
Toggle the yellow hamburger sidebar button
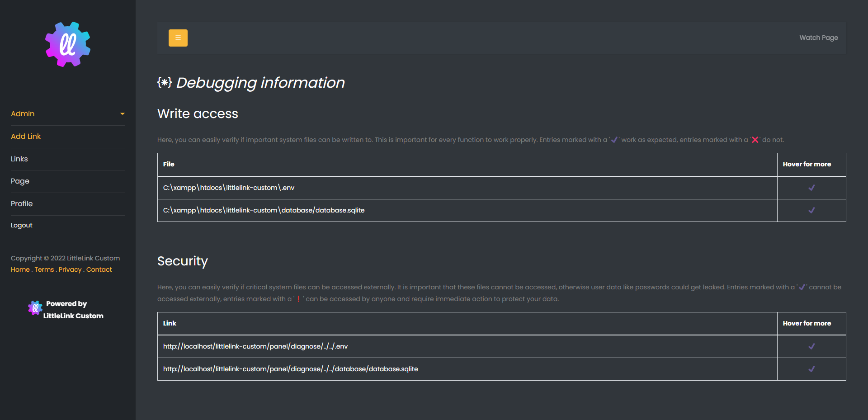tap(178, 38)
